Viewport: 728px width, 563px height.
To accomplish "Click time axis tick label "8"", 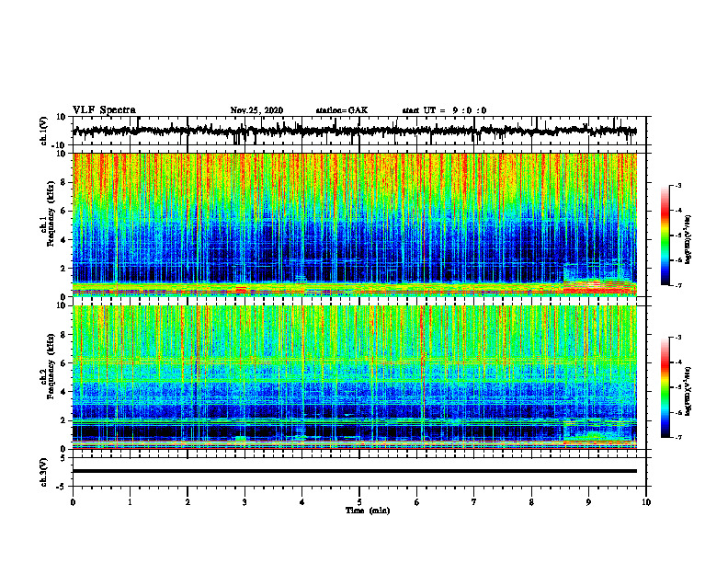I will pyautogui.click(x=531, y=502).
